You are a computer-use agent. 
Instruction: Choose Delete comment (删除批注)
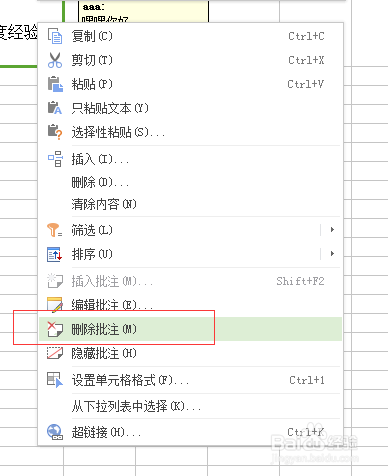(191, 329)
